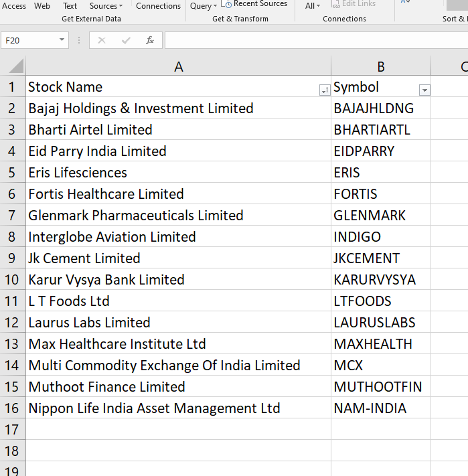Open the Stock Name filter dropdown
Screen dimensions: 468x476
[325, 90]
